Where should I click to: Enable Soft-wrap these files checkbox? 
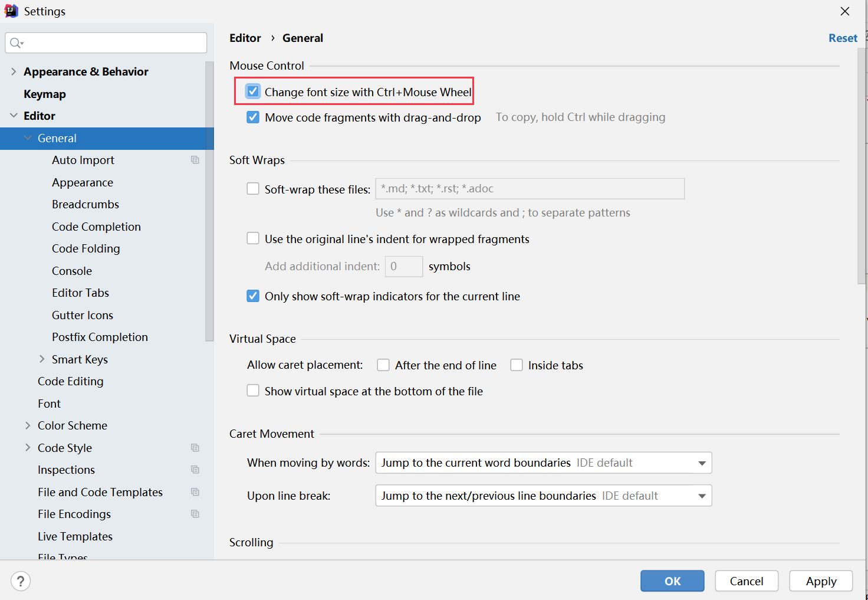[253, 189]
